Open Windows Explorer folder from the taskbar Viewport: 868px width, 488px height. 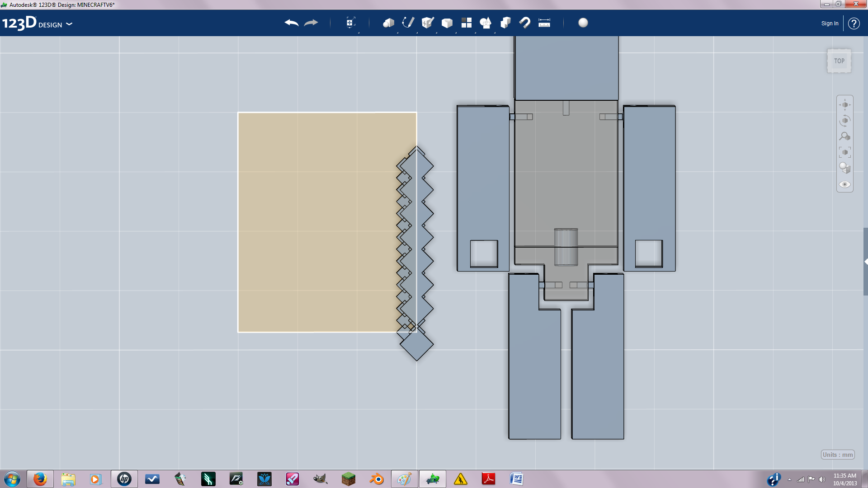(68, 479)
